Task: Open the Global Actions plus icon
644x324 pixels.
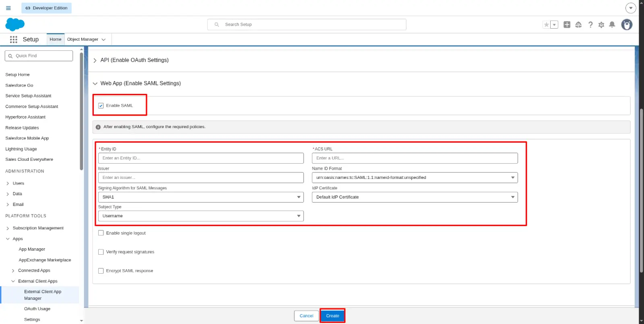Action: coord(567,25)
